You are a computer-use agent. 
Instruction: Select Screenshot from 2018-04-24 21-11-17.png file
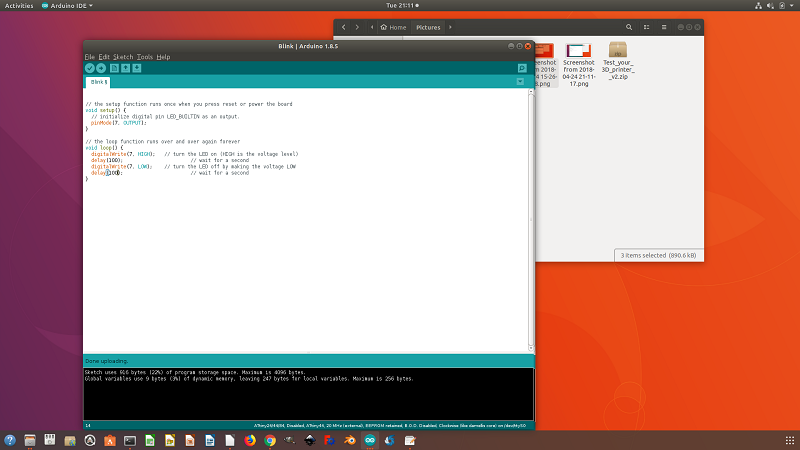[579, 65]
